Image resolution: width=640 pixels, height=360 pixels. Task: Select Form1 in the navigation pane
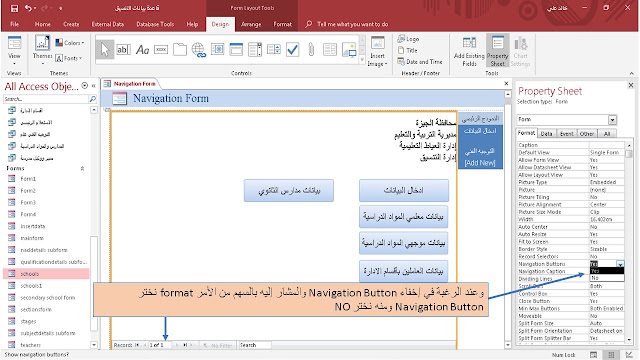pyautogui.click(x=28, y=179)
